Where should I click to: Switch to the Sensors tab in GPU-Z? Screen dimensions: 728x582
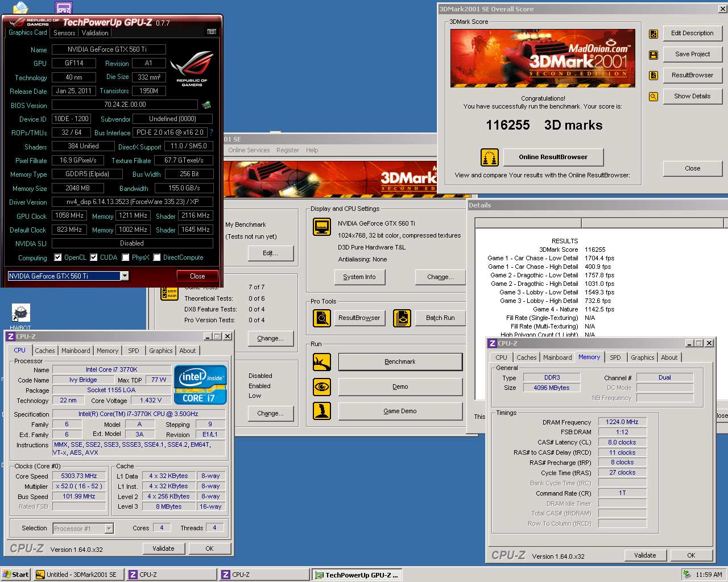click(x=65, y=33)
